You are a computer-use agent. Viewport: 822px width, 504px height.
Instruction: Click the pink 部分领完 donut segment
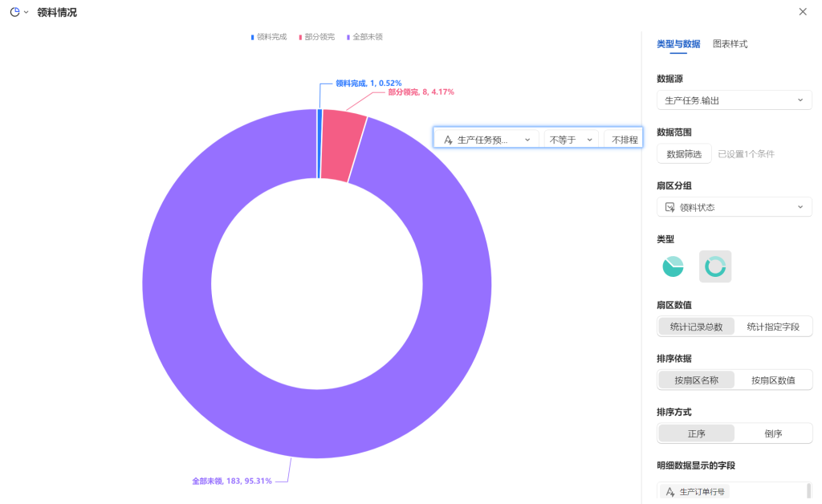coord(342,145)
